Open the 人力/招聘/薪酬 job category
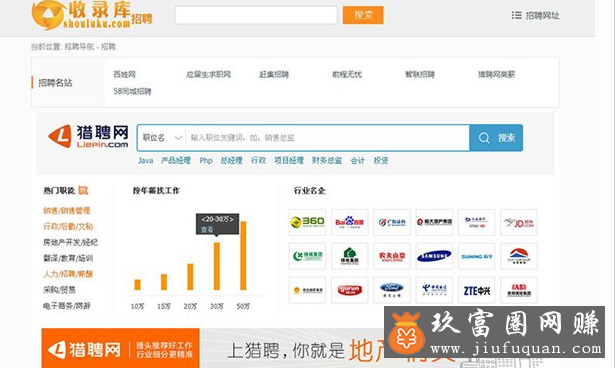 coord(68,274)
